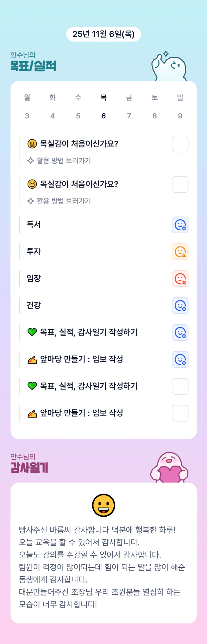Image resolution: width=207 pixels, height=644 pixels.
Task: Tap the yellow grinning emoji in 감사일기 card
Action: (x=103, y=505)
